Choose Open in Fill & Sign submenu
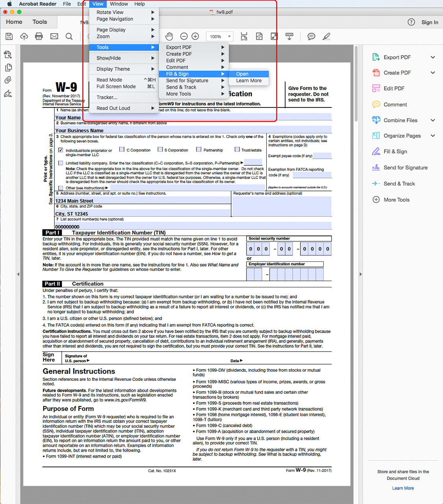Image resolution: width=443 pixels, height=504 pixels. [248, 74]
